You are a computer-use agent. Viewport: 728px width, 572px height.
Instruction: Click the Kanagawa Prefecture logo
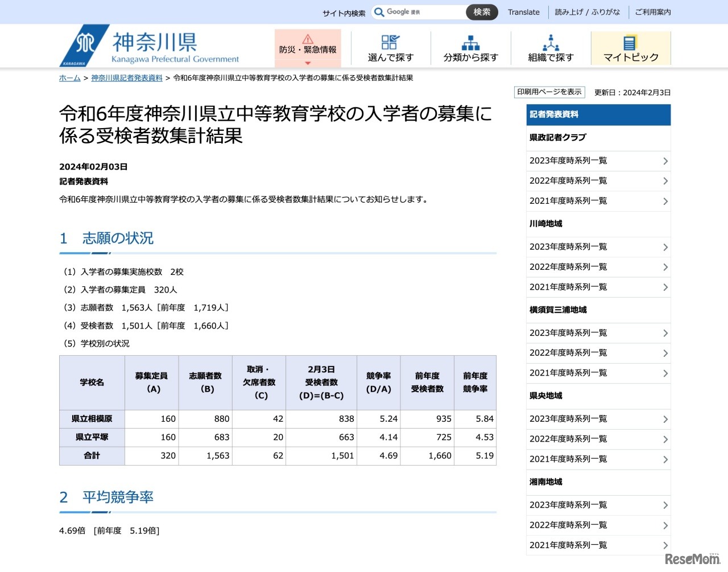click(x=85, y=46)
